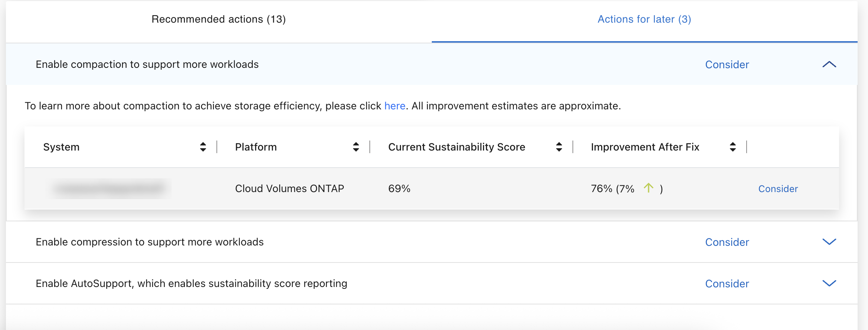Click the green improvement up arrow
Screen dimensions: 868x330
point(648,188)
